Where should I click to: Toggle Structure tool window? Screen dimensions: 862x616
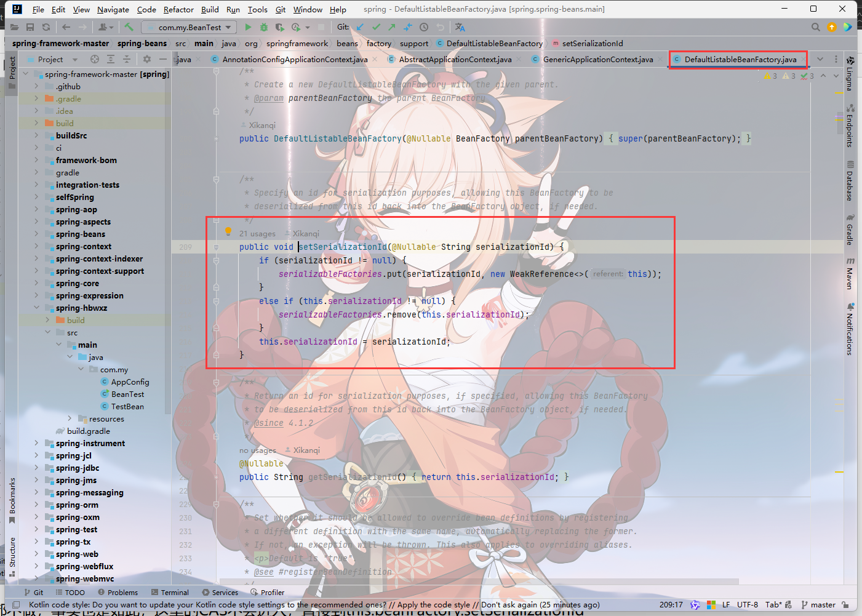pyautogui.click(x=12, y=556)
